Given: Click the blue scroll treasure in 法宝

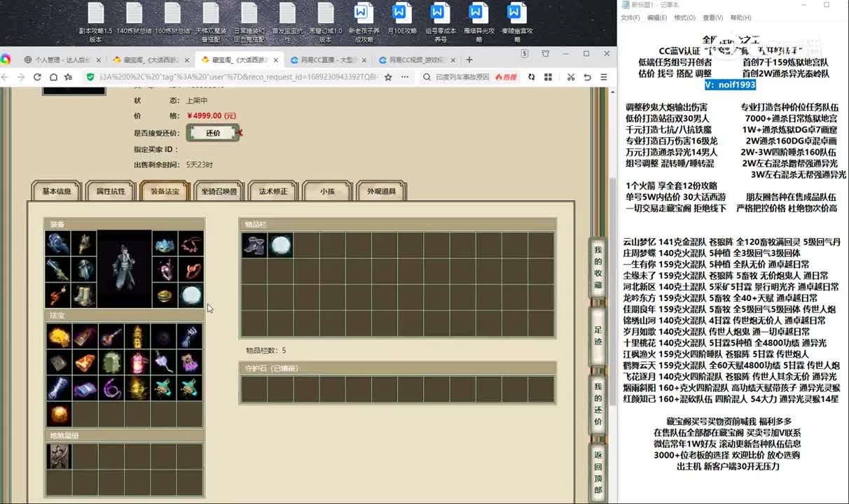Looking at the screenshot, I should [85, 388].
